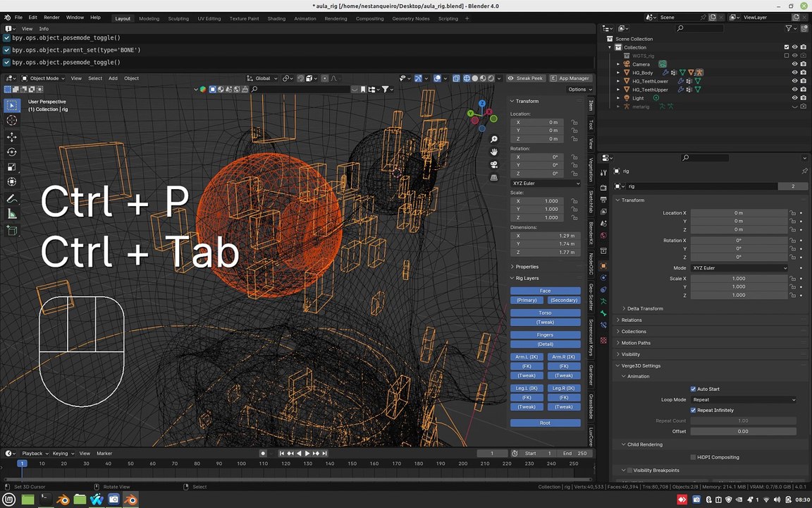Open the Linux Mint start menu
This screenshot has width=812, height=508.
click(x=10, y=500)
